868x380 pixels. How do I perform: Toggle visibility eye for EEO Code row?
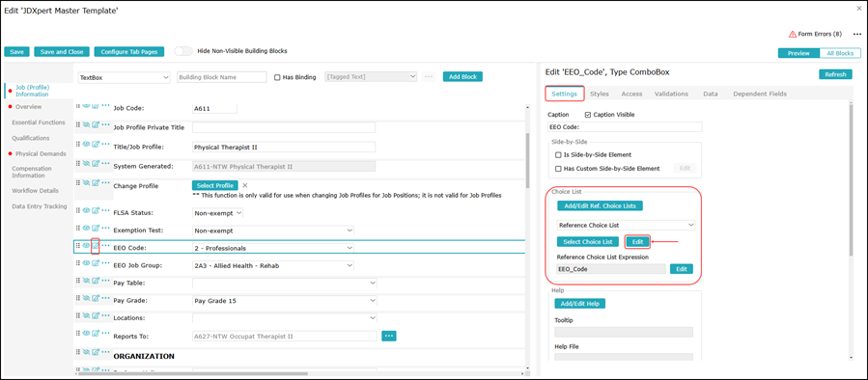(86, 246)
